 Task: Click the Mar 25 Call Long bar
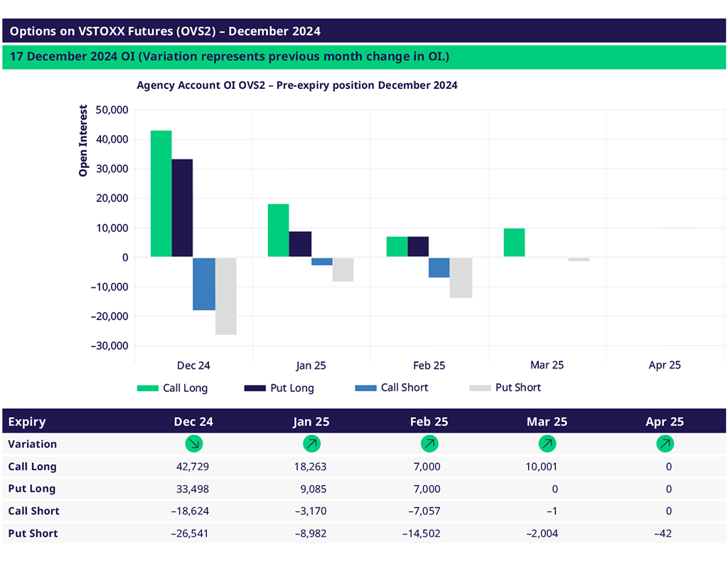pyautogui.click(x=514, y=243)
